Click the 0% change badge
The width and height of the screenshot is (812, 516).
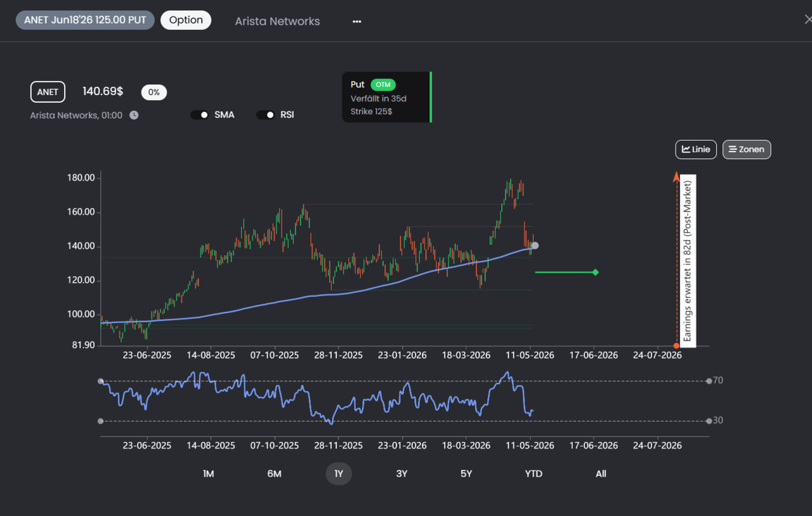click(154, 92)
